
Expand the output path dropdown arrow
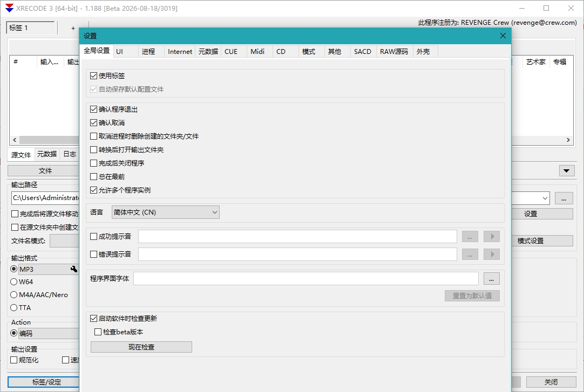(545, 198)
